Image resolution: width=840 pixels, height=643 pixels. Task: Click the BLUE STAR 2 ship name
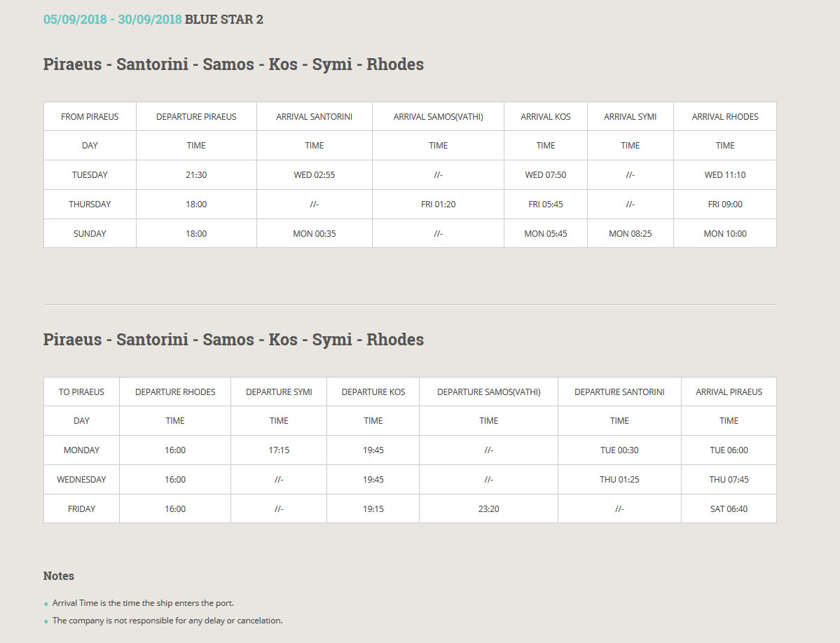(223, 20)
